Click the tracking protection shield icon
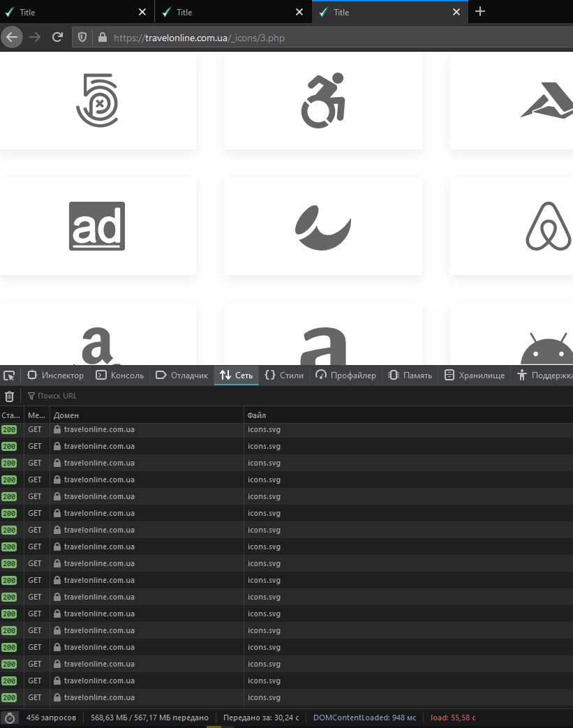 (82, 37)
